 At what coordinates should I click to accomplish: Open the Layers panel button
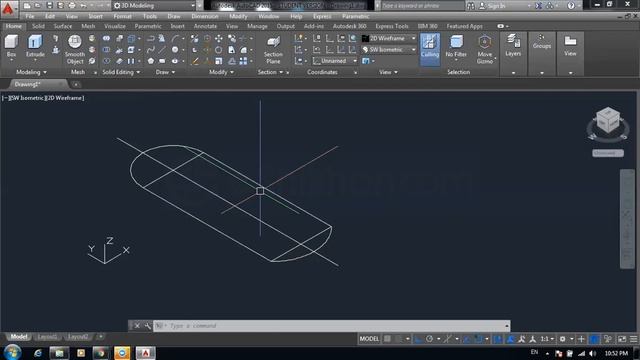[x=513, y=46]
